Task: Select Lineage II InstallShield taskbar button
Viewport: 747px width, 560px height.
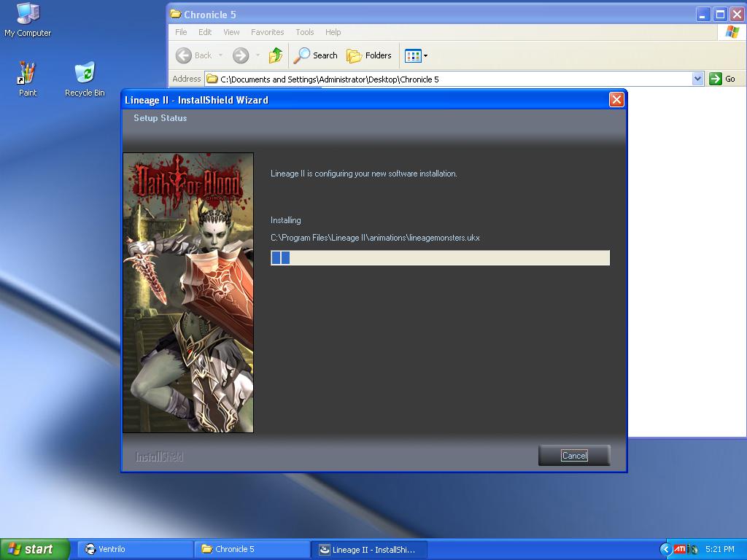Action: 368,550
